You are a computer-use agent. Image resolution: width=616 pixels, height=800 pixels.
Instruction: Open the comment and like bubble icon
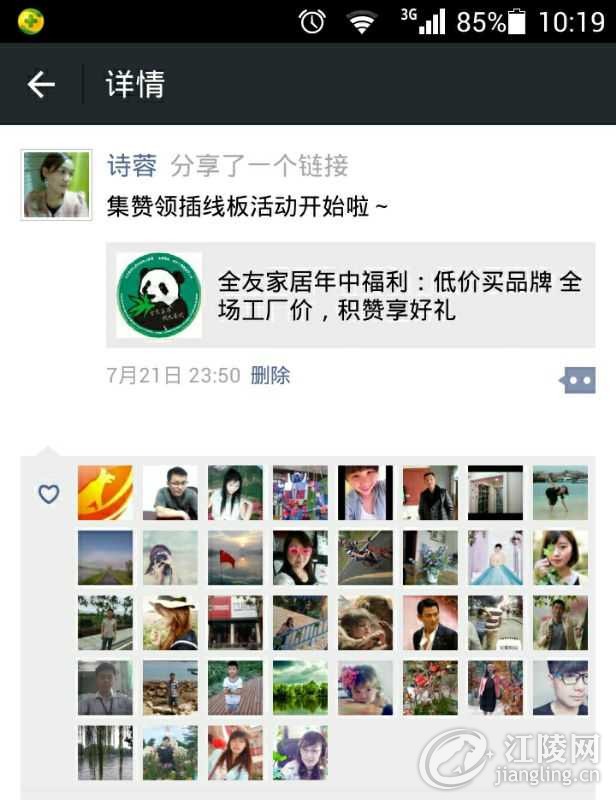tap(577, 380)
